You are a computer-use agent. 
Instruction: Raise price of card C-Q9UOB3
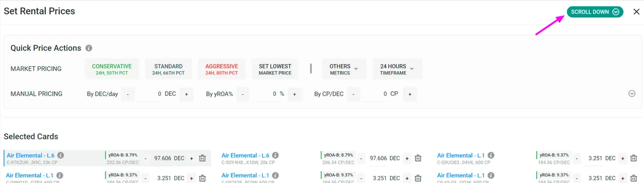pyautogui.click(x=622, y=158)
